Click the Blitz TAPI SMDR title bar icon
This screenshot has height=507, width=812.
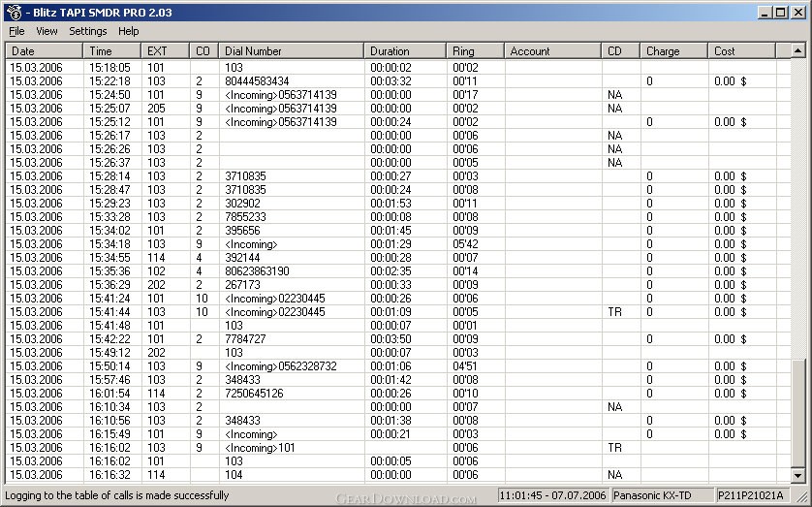(x=15, y=13)
